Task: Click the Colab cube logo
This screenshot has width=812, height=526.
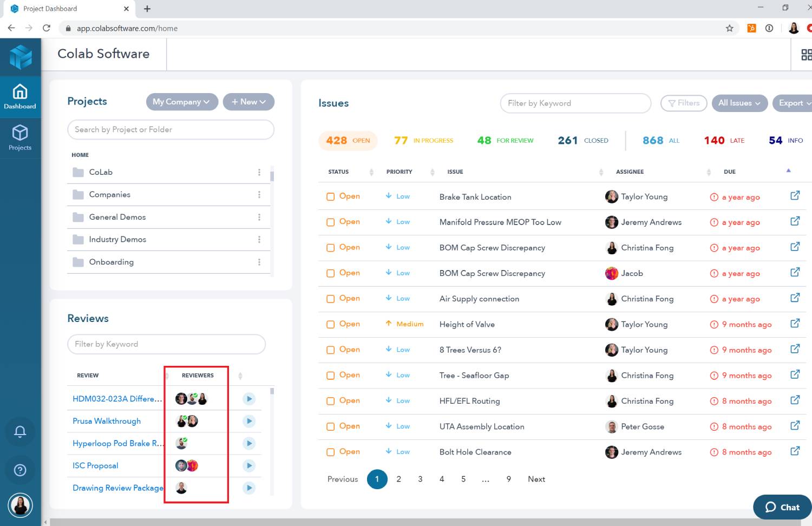Action: pyautogui.click(x=21, y=57)
